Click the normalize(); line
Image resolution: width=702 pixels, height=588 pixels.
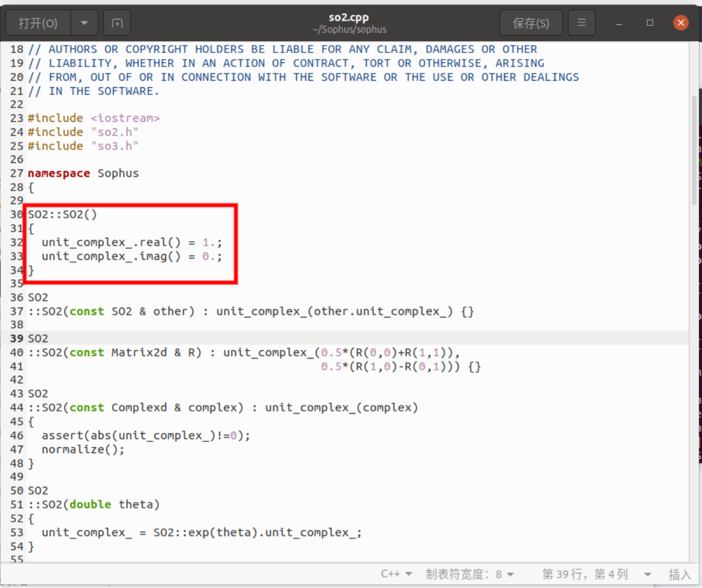(x=83, y=449)
